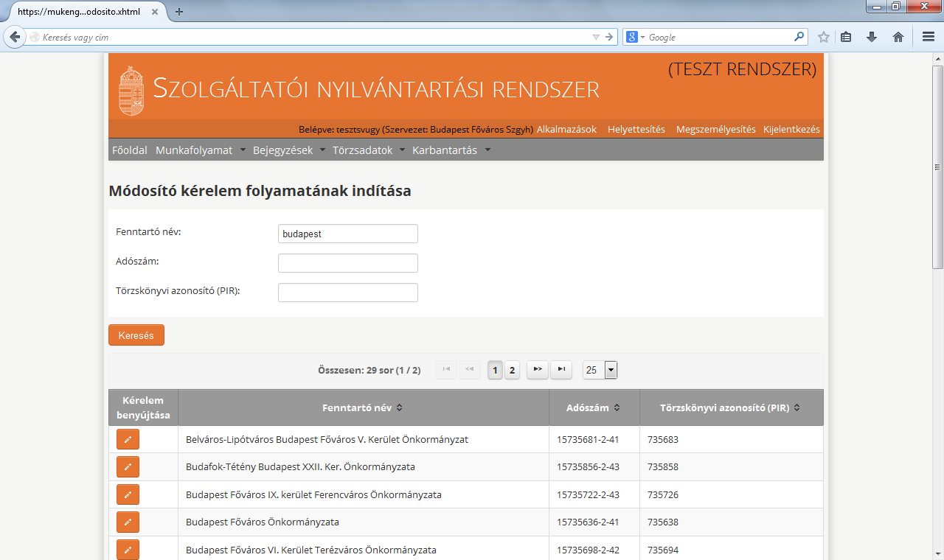Screen dimensions: 944x560
Task: Select PIR value 735726
Action: (x=662, y=494)
